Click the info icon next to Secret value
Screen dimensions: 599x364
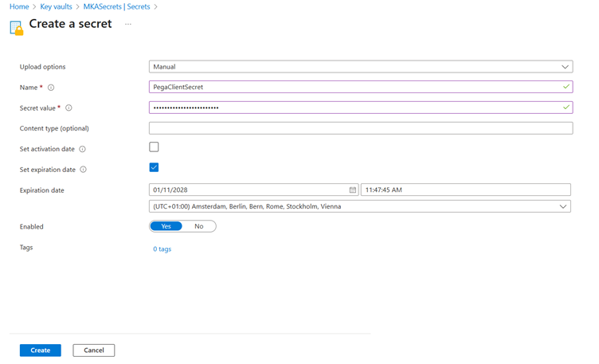pyautogui.click(x=69, y=108)
